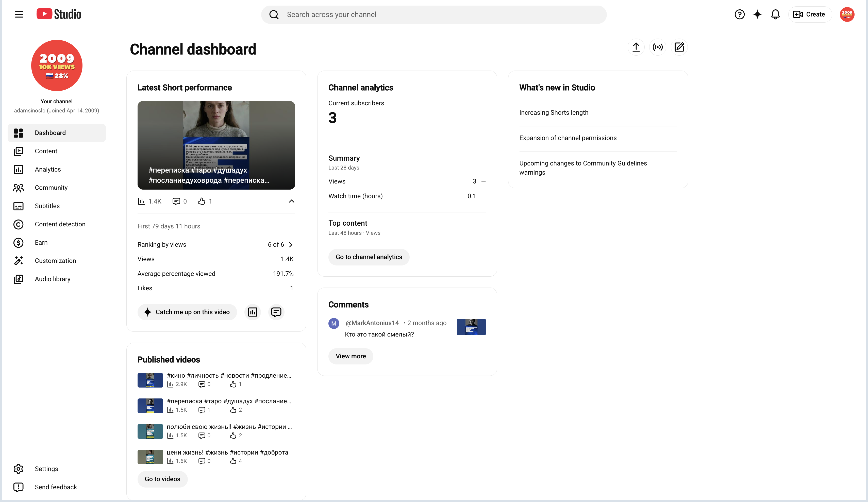Screen dimensions: 868x502
Task: Open the Customization menu item
Action: tap(57, 261)
